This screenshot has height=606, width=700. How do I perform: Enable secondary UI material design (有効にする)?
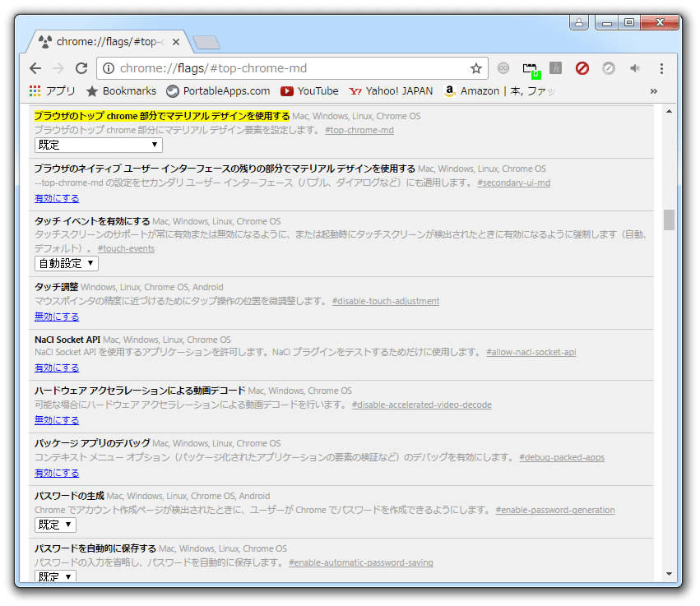coord(57,199)
